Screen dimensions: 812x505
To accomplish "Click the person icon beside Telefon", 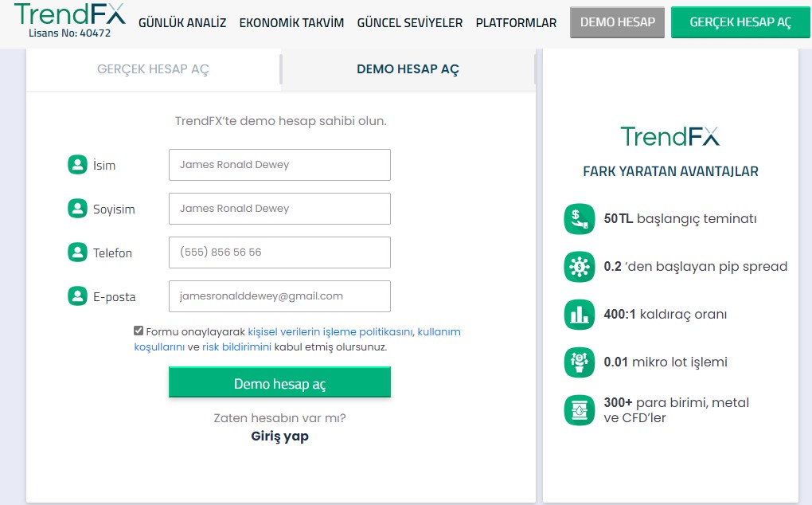I will click(78, 252).
